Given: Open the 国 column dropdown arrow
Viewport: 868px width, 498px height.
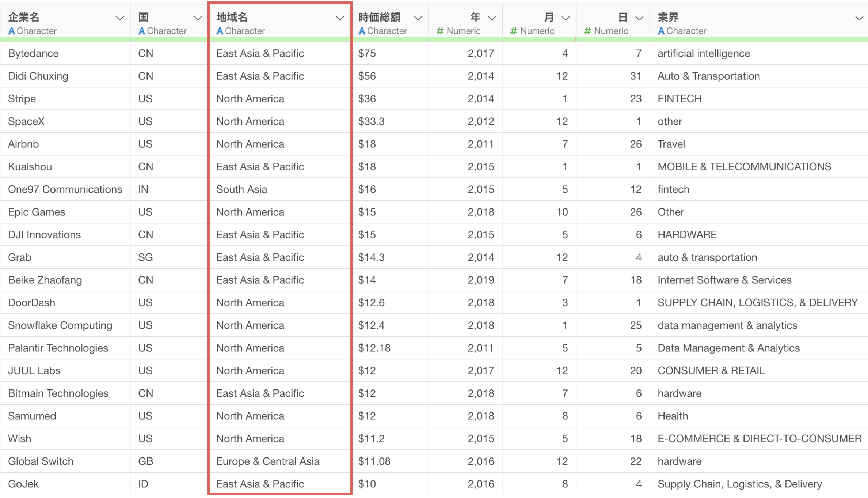Looking at the screenshot, I should (198, 18).
